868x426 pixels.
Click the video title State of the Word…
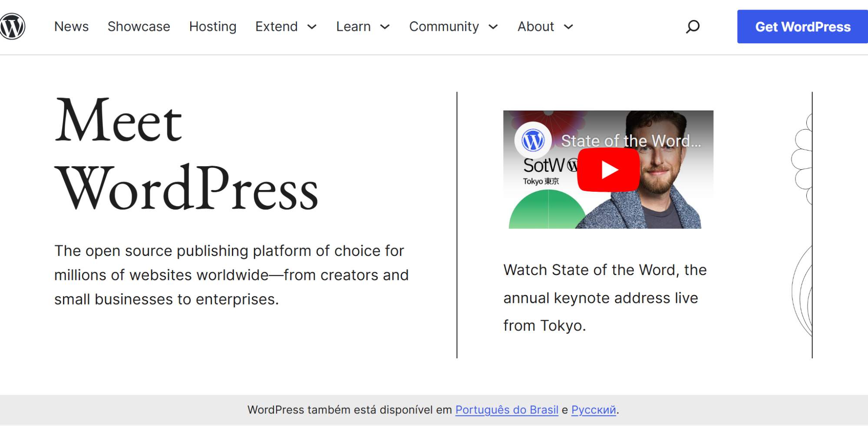pyautogui.click(x=631, y=141)
